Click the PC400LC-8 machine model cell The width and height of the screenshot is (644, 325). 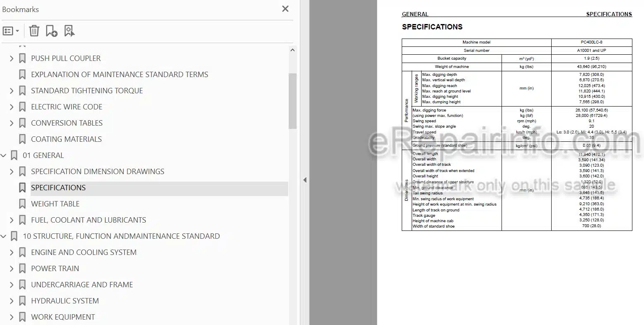coord(591,42)
